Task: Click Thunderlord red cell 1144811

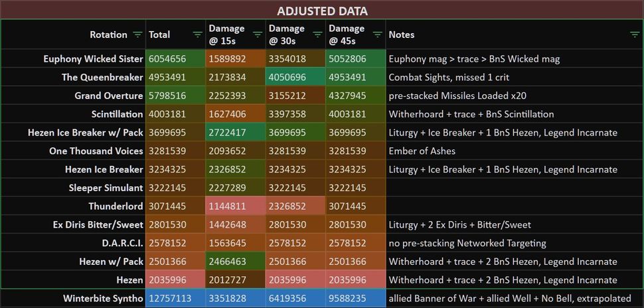Action: [236, 206]
